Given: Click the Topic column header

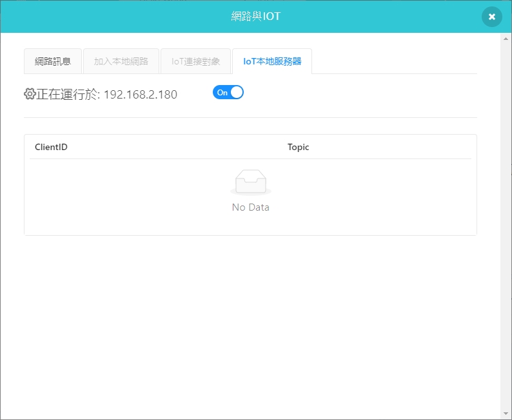Looking at the screenshot, I should point(299,147).
